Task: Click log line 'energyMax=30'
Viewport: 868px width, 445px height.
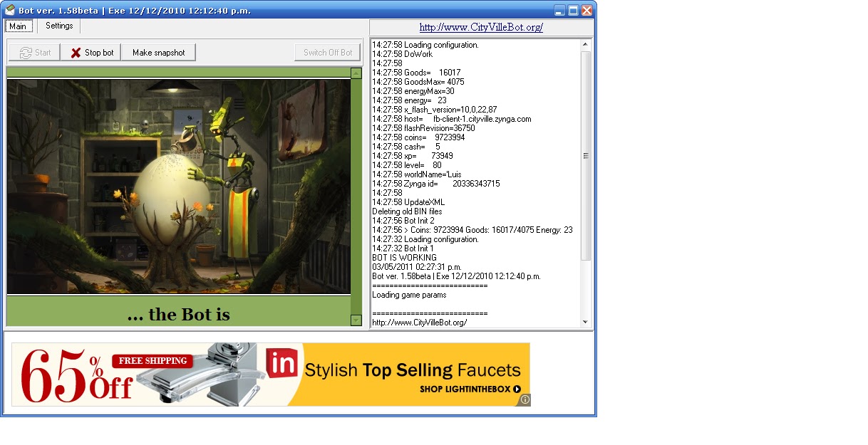Action: [413, 91]
